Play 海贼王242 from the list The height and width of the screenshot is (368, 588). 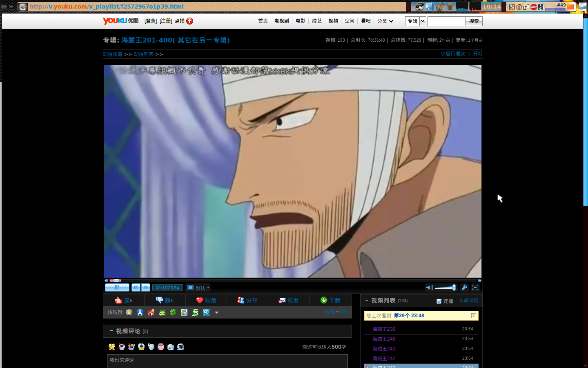pos(384,359)
